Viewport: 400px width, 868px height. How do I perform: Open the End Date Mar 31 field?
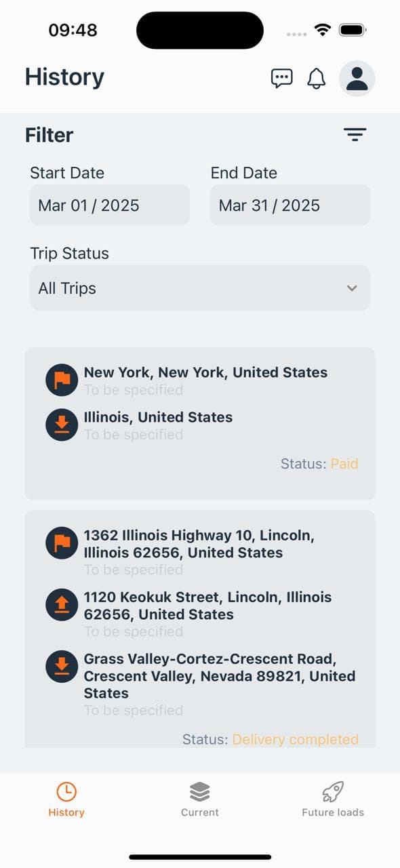coord(290,205)
